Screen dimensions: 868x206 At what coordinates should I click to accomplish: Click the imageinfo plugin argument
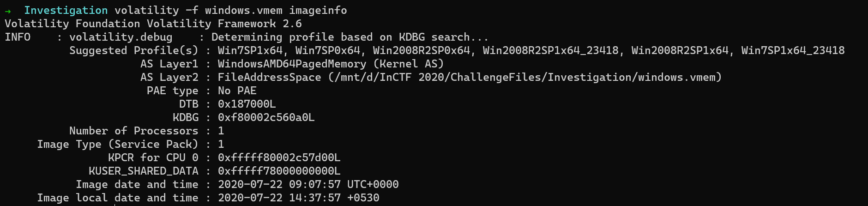click(x=318, y=10)
